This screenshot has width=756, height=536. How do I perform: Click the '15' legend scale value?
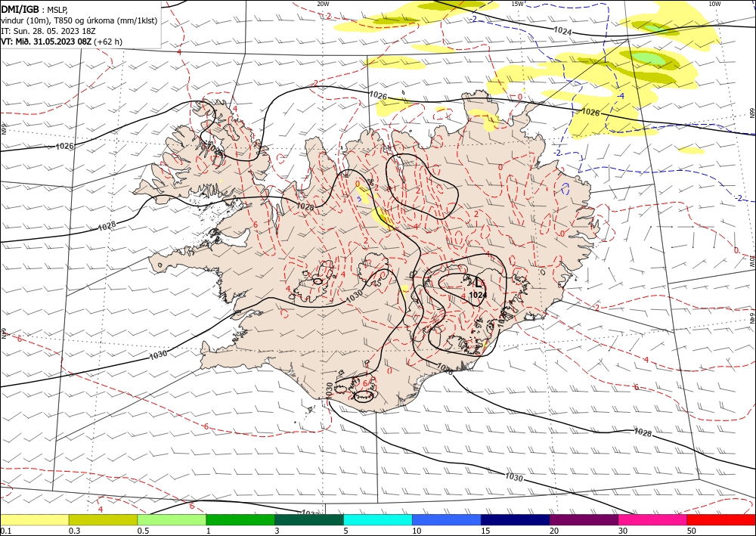pyautogui.click(x=485, y=531)
